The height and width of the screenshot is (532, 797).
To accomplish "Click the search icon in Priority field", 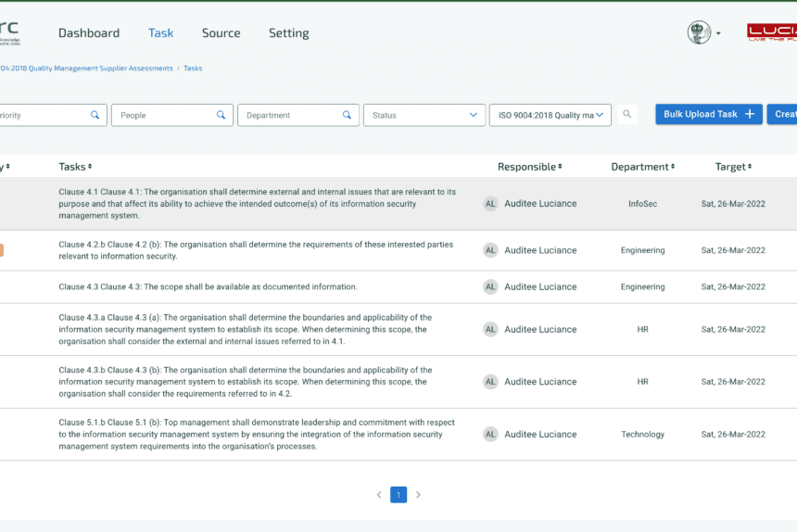I will (95, 115).
